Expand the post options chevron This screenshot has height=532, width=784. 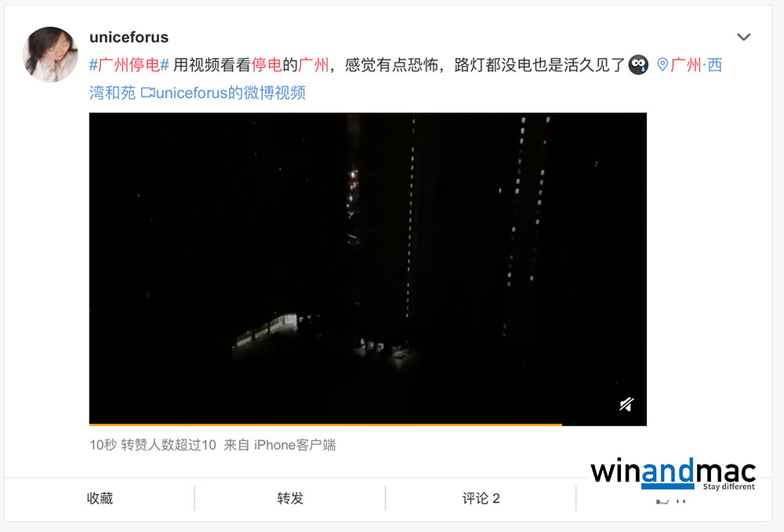pyautogui.click(x=743, y=37)
